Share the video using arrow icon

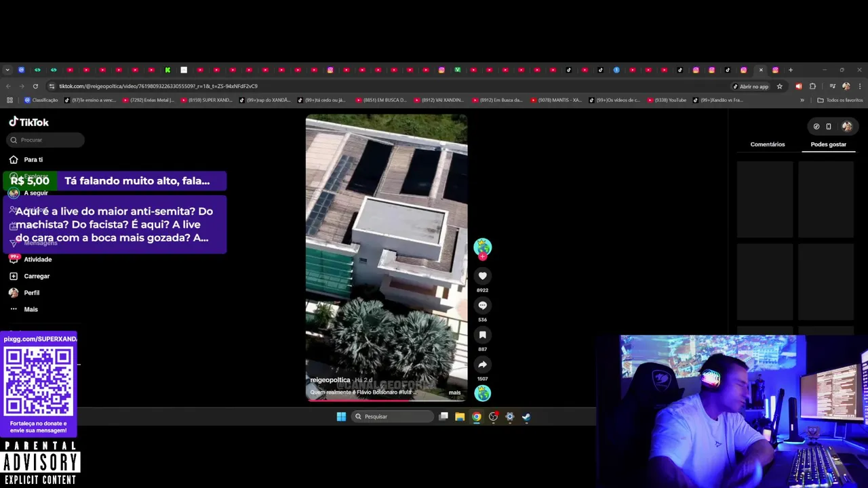pyautogui.click(x=482, y=365)
